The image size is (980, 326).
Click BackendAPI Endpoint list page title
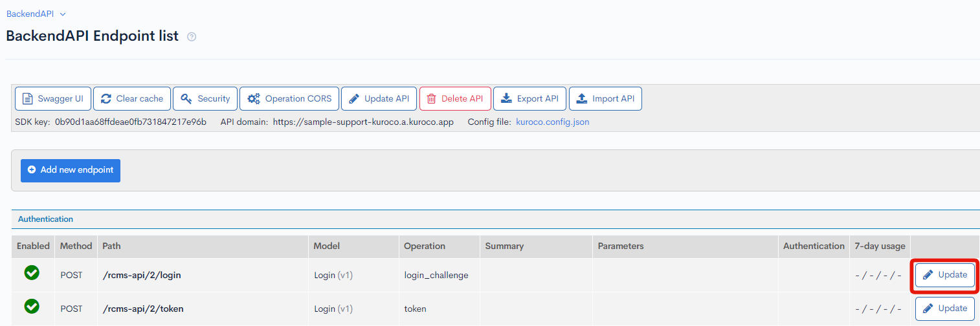(x=92, y=36)
